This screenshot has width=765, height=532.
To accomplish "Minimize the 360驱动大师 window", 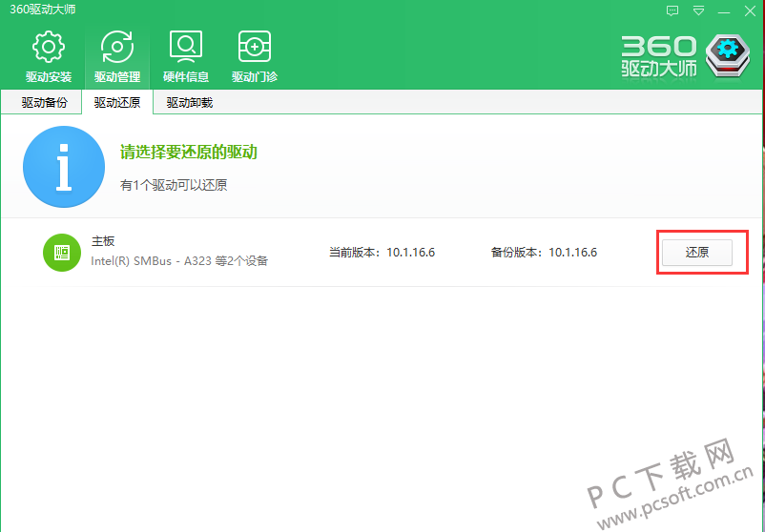I will 725,10.
